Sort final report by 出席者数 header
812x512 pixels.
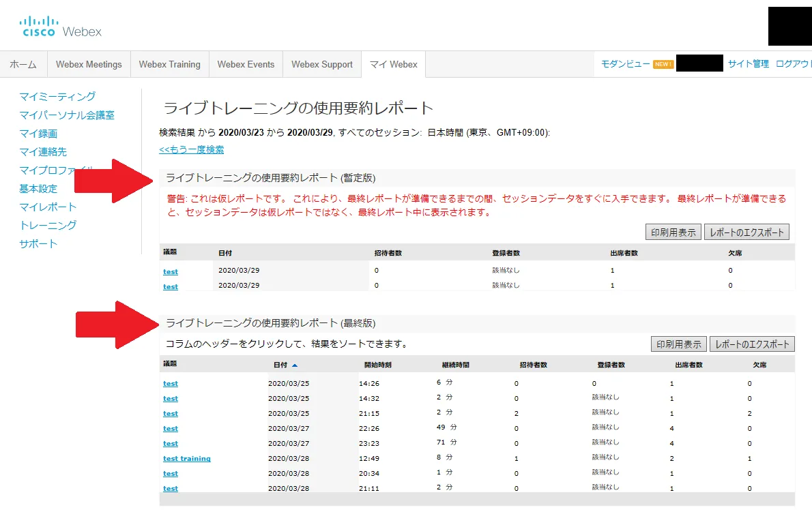(688, 365)
